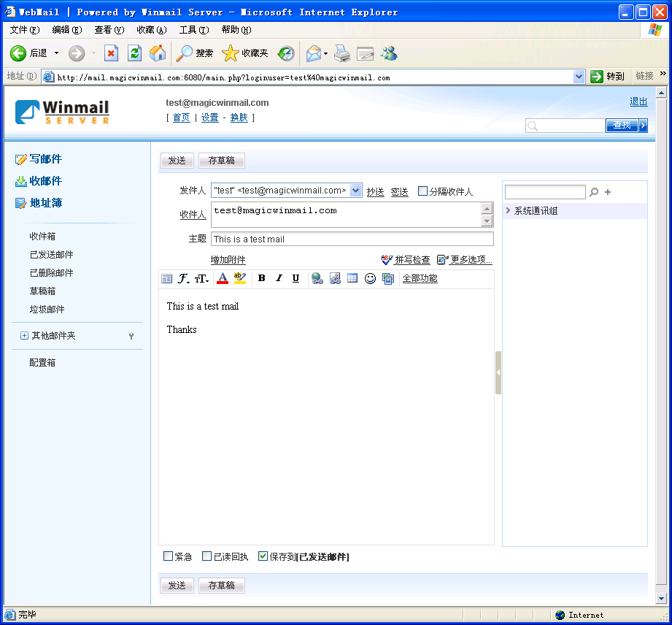
Task: Open the 收藏(A) favorites menu
Action: coord(151,30)
